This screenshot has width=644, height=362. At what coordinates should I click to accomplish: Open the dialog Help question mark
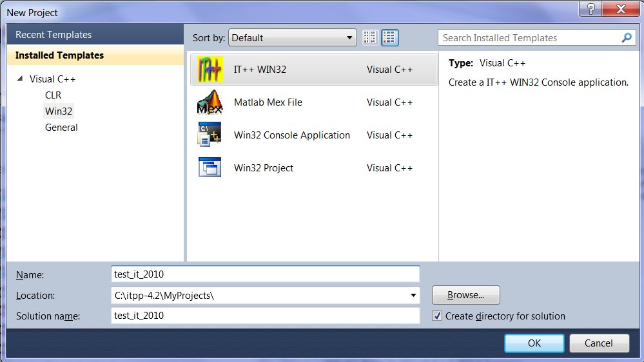pyautogui.click(x=590, y=8)
